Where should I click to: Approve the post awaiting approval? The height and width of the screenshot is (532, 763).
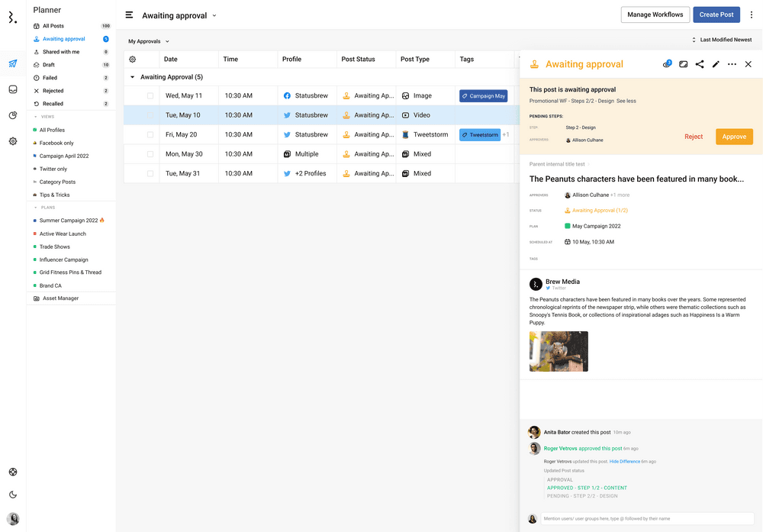pos(734,137)
